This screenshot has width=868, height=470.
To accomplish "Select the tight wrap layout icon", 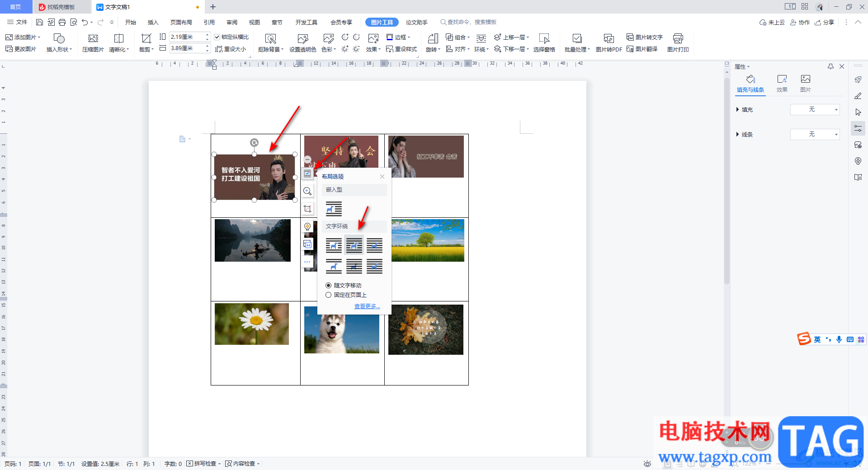I will (354, 245).
